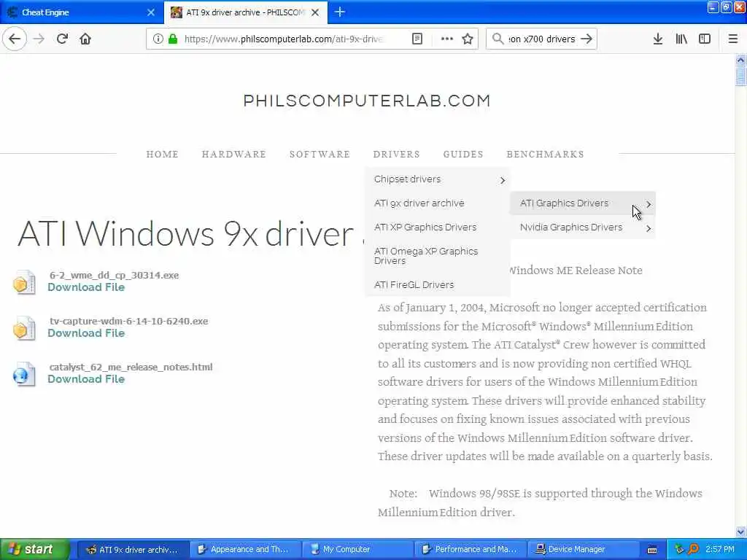Switch to Device Manager taskbar window

click(582, 550)
